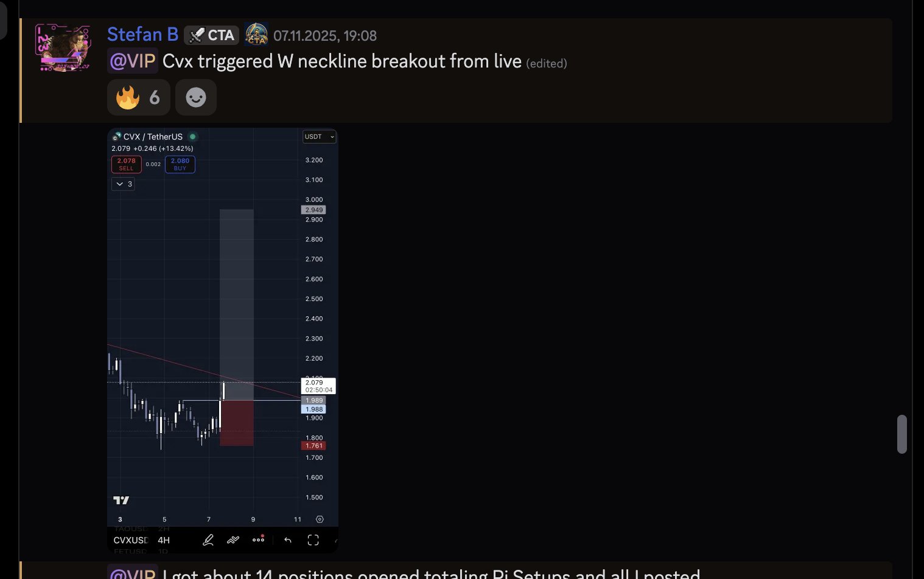Click the TradingView logo
The image size is (924, 579).
click(x=121, y=500)
